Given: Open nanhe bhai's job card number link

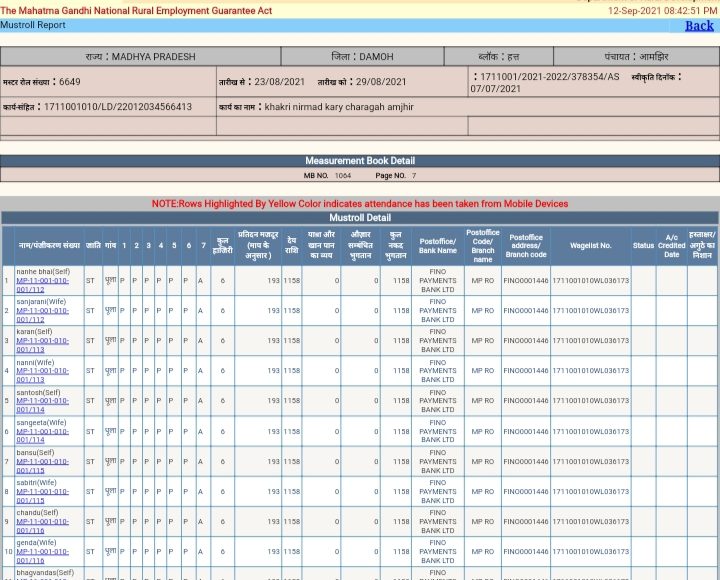Looking at the screenshot, I should (x=42, y=285).
